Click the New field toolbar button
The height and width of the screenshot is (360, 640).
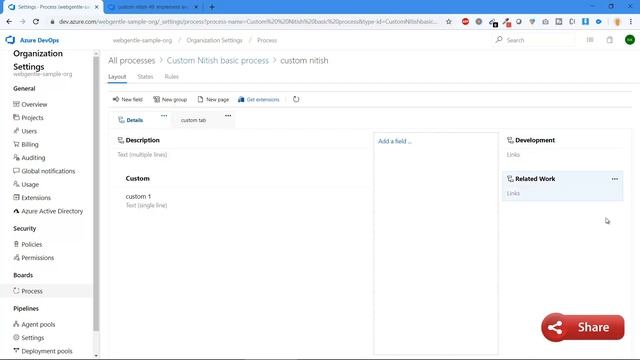[x=128, y=100]
